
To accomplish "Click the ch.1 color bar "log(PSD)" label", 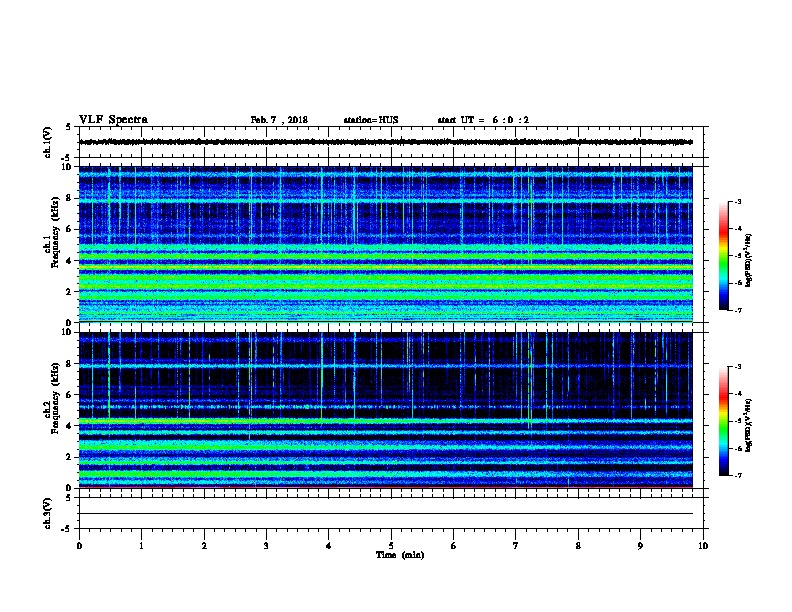I will coord(749,261).
